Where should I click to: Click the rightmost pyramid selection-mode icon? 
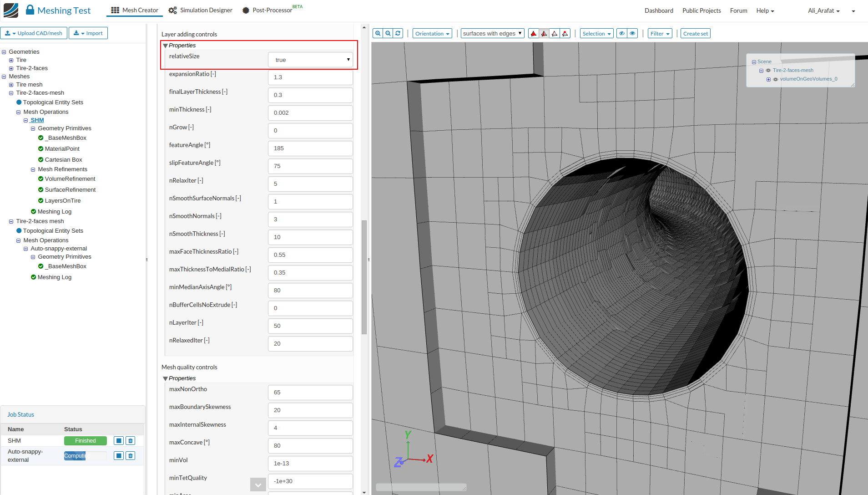pos(565,33)
